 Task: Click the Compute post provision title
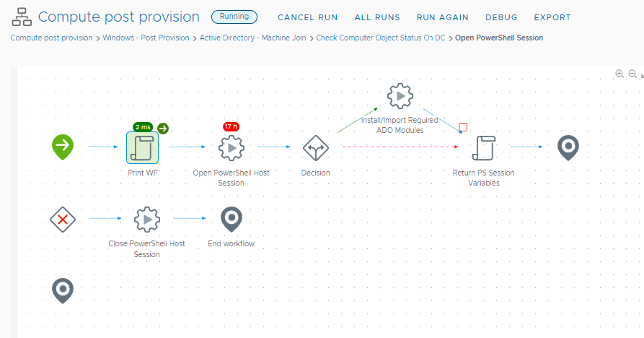click(119, 17)
